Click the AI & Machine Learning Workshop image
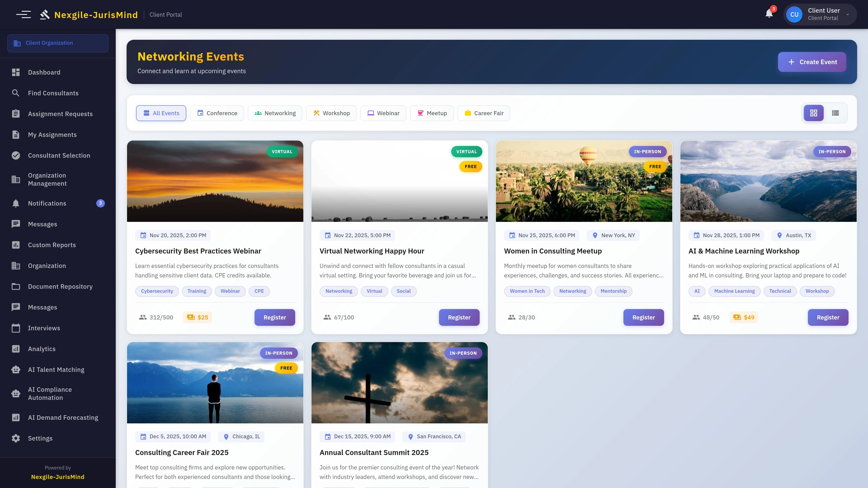The height and width of the screenshot is (488, 868). click(768, 181)
